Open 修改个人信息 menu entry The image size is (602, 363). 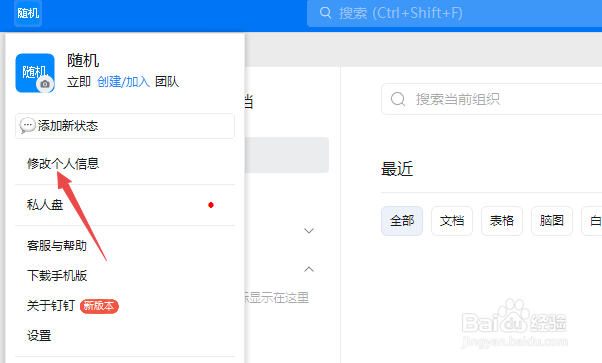tap(63, 164)
